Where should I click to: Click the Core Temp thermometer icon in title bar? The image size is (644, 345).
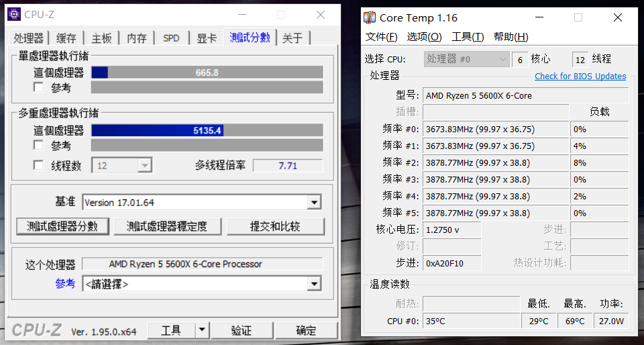[370, 17]
